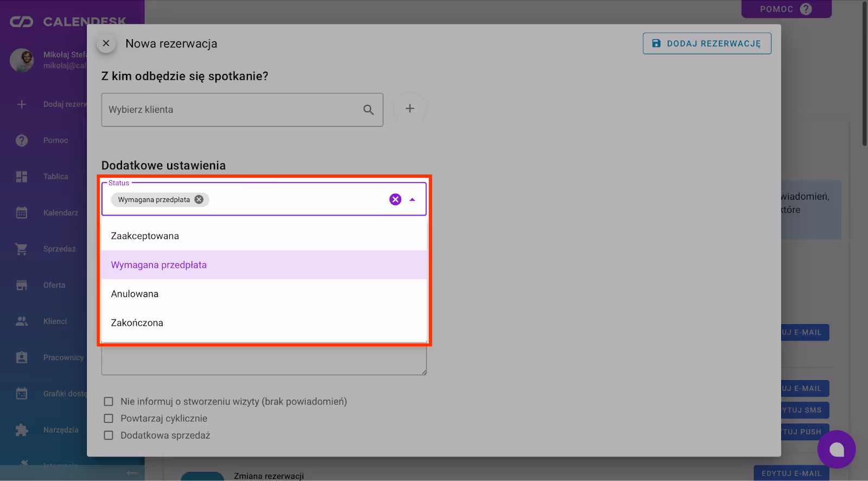Viewport: 868px width, 481px height.
Task: Open the Pomoc help button
Action: click(786, 9)
